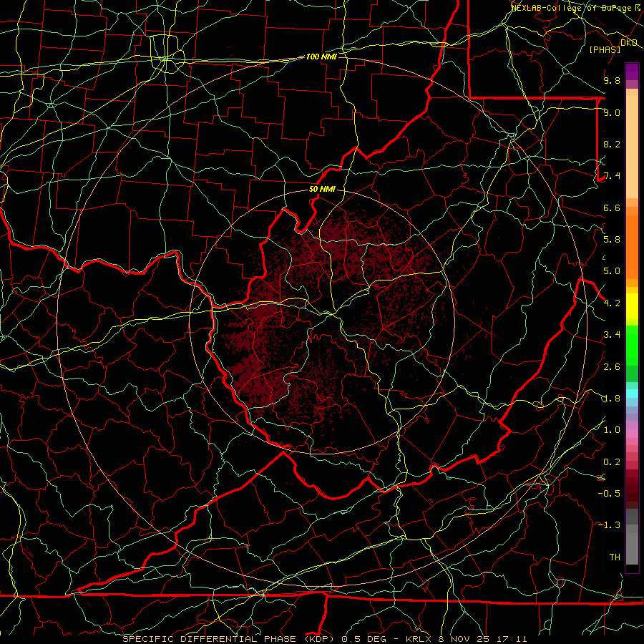The image size is (644, 644).
Task: Click the 100 NMI range ring label
Action: (x=321, y=57)
